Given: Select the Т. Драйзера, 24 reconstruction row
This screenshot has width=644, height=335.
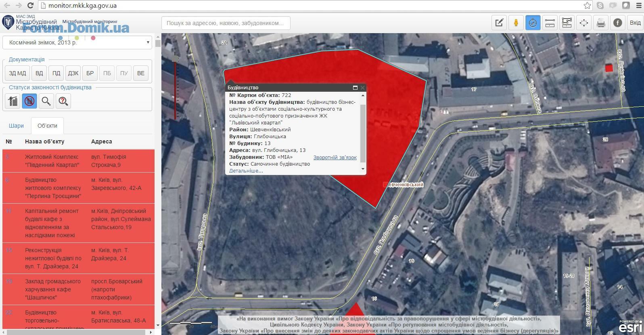Looking at the screenshot, I should click(78, 258).
